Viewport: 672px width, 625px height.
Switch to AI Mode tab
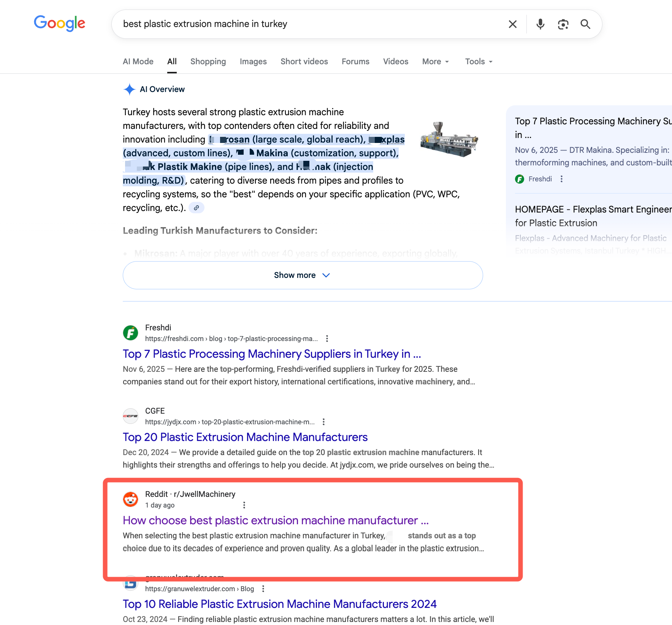pos(138,62)
